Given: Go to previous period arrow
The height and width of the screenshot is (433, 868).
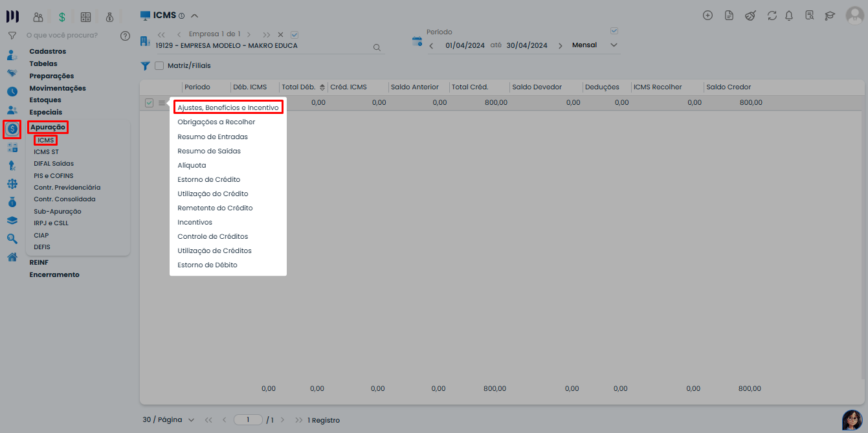Looking at the screenshot, I should click(x=431, y=45).
